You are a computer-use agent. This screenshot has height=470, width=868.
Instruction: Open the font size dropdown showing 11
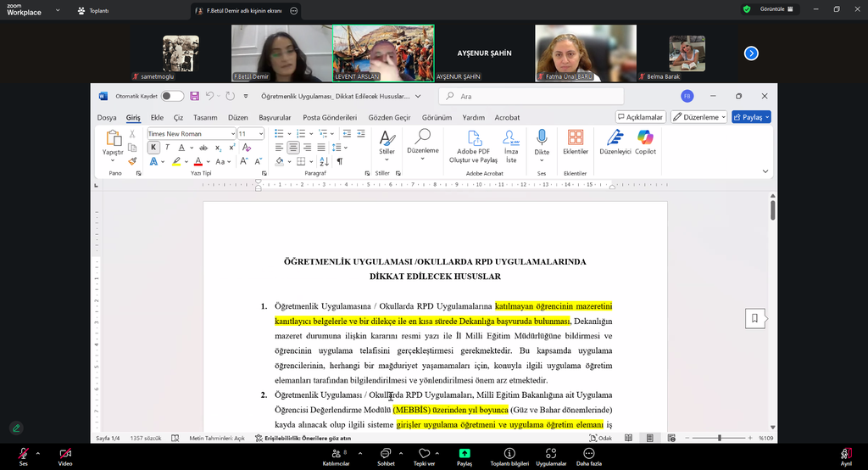[x=261, y=134]
